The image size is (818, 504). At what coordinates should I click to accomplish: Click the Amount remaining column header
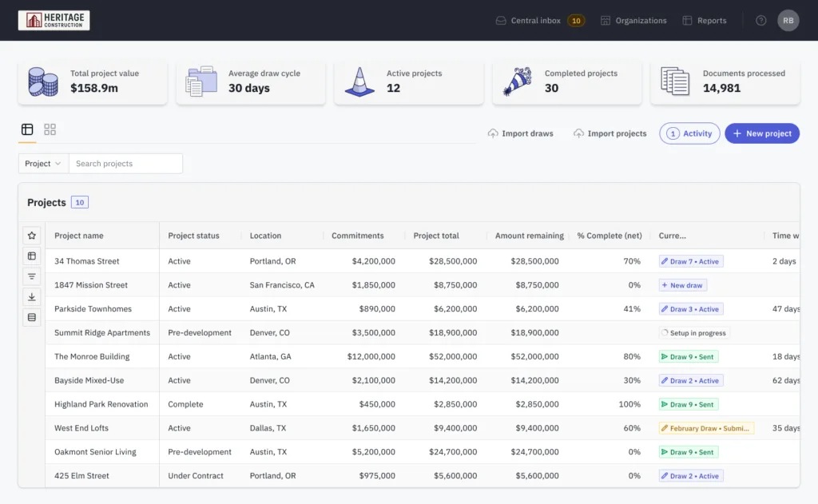(x=530, y=236)
